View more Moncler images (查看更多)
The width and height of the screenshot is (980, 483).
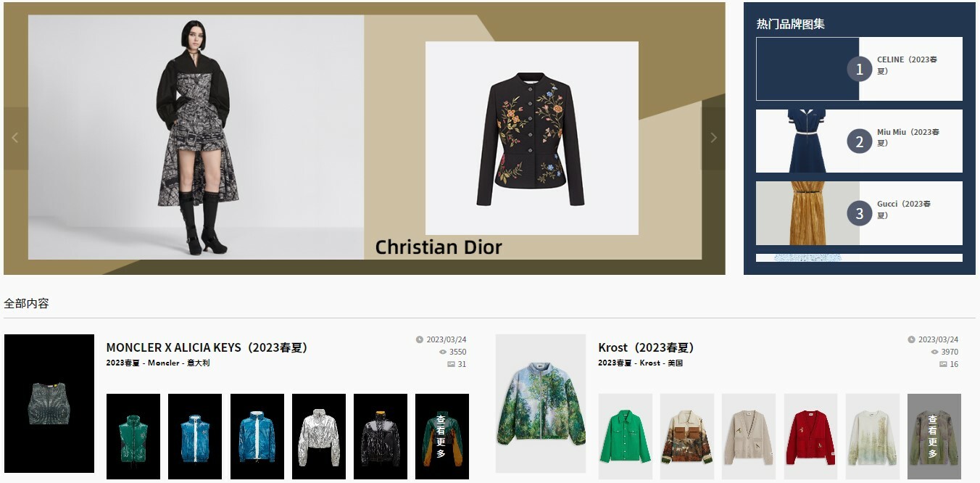441,437
